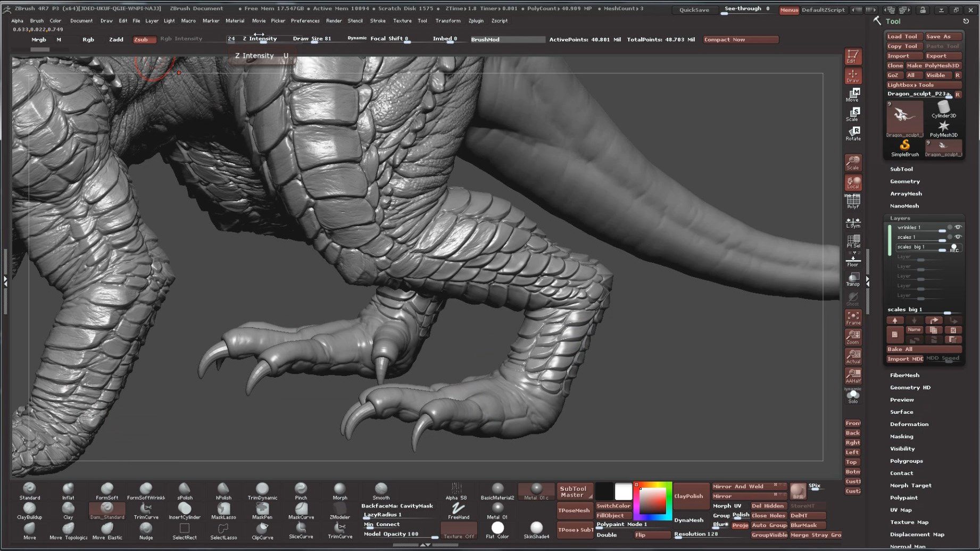The image size is (980, 551).
Task: Pick the ClayBuildup brush
Action: tap(29, 511)
